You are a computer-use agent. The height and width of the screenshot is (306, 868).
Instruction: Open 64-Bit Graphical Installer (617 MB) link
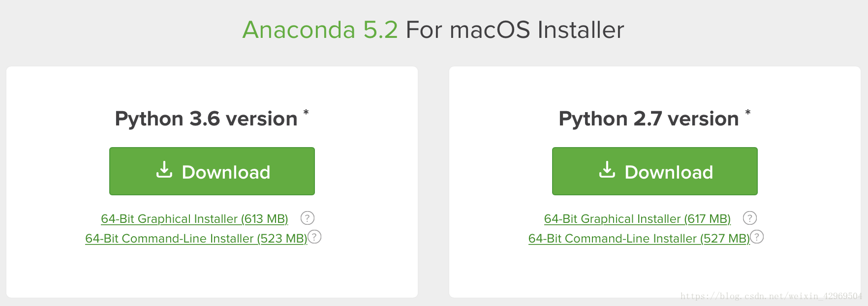click(637, 219)
